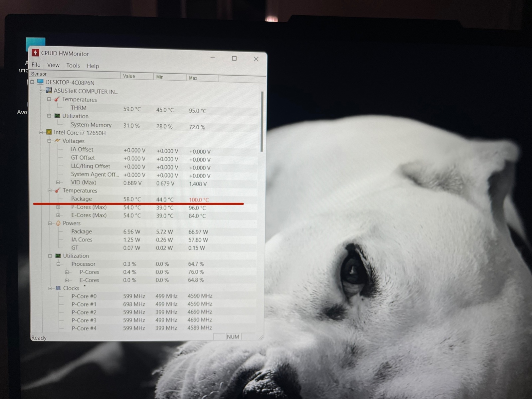Open the Help menu

(x=93, y=66)
